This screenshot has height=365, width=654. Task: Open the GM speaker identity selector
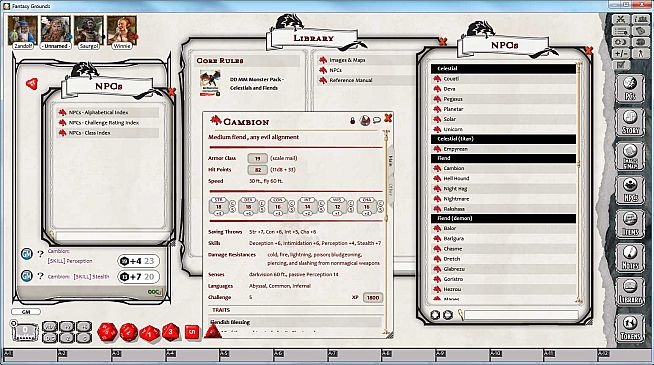26,312
